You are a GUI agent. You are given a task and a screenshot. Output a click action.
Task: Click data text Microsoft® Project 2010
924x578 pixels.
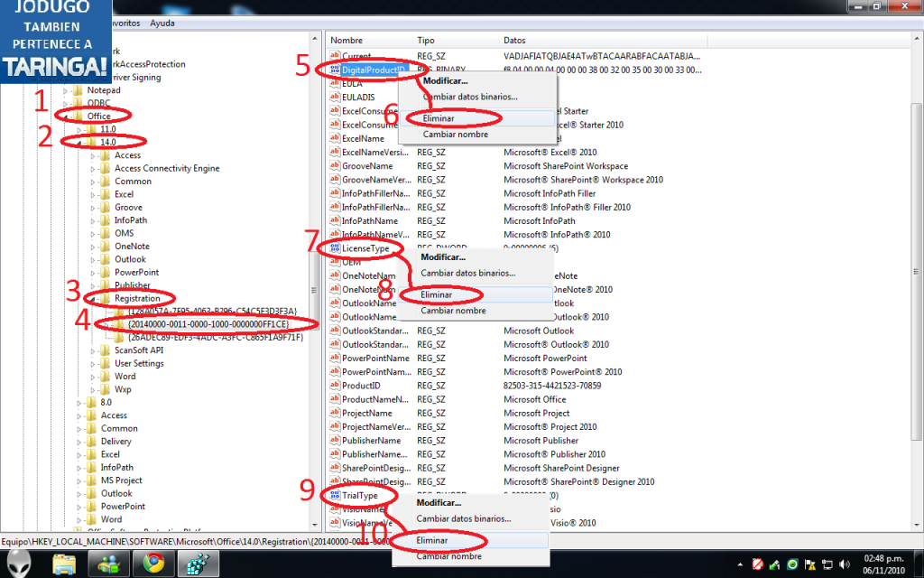coord(550,427)
